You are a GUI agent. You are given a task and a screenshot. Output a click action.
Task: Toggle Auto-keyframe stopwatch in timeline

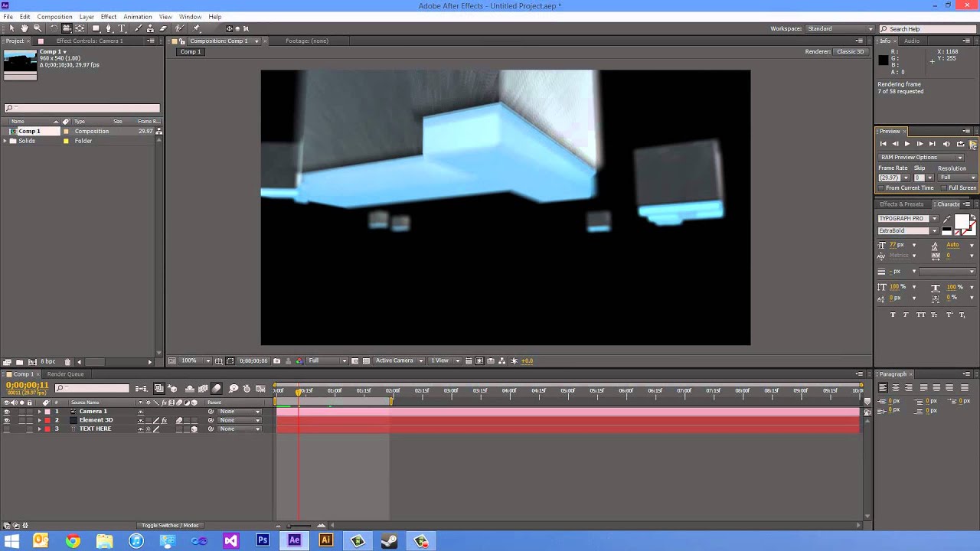tap(247, 389)
